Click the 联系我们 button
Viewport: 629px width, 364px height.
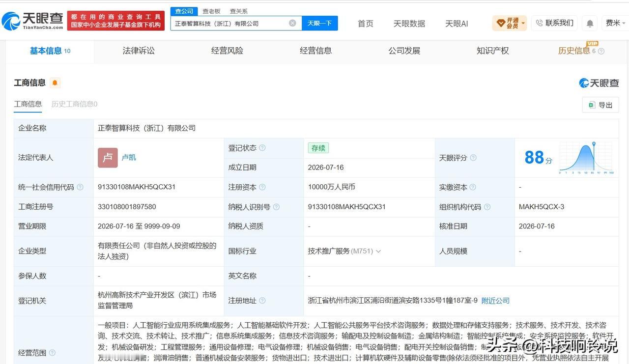(554, 23)
